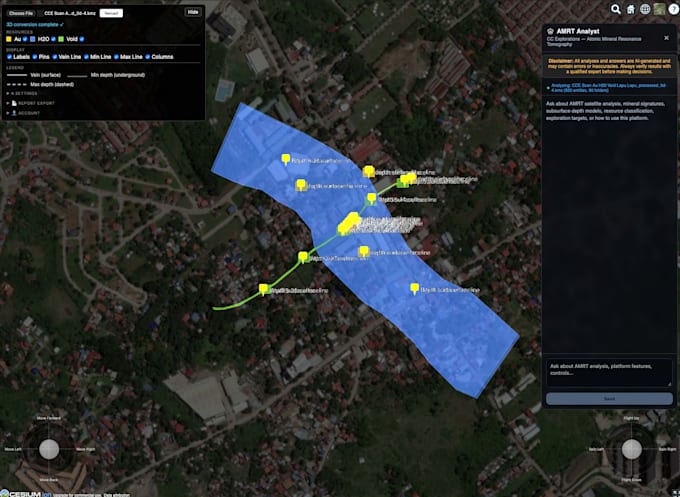The width and height of the screenshot is (680, 497).
Task: Expand the Settings section
Action: click(22, 94)
